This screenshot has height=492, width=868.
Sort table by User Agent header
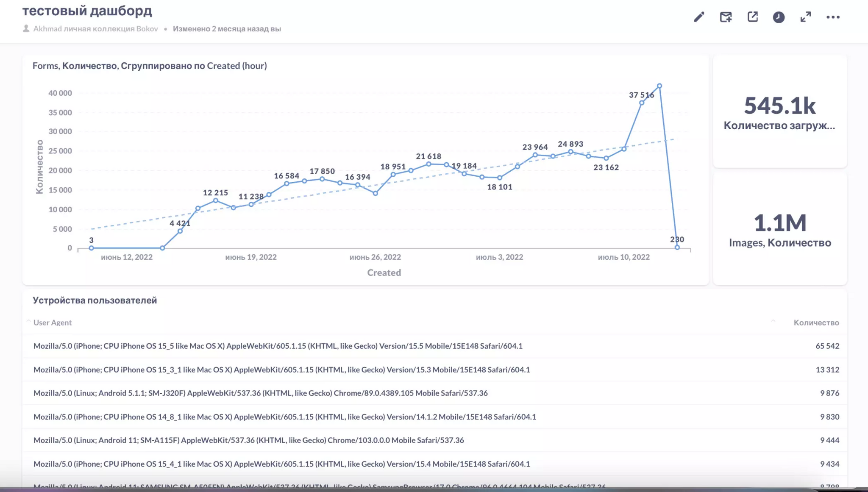point(53,322)
